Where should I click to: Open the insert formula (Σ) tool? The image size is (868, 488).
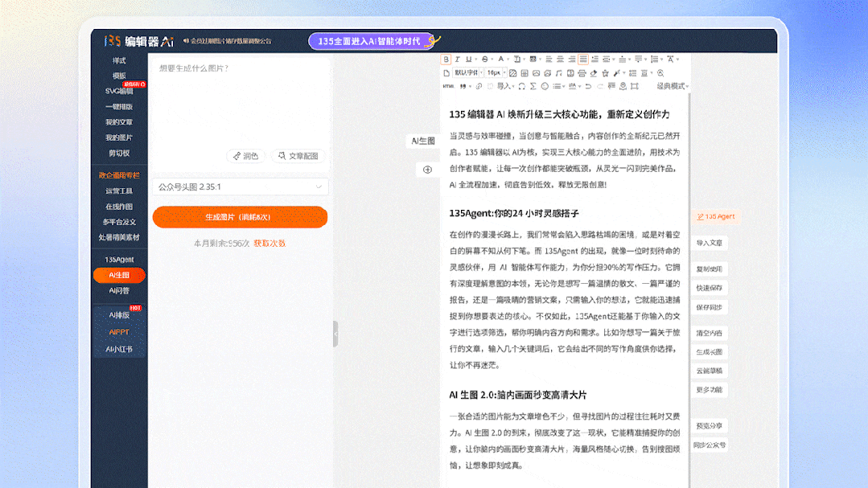[x=533, y=85]
